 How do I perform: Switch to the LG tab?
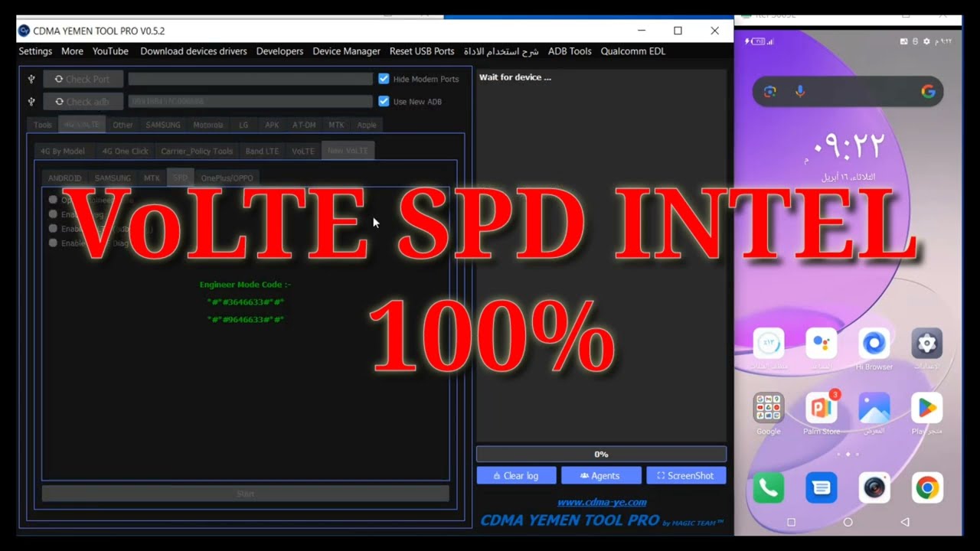243,125
